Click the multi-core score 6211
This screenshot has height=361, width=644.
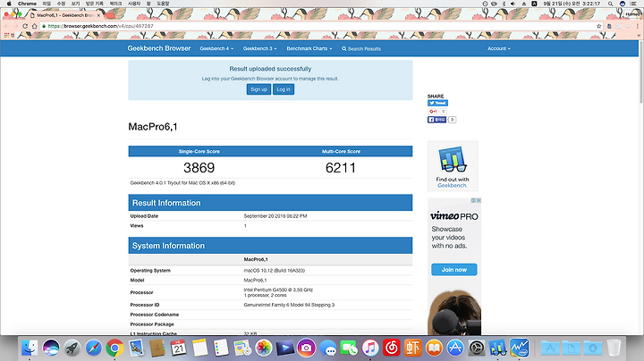pos(341,168)
